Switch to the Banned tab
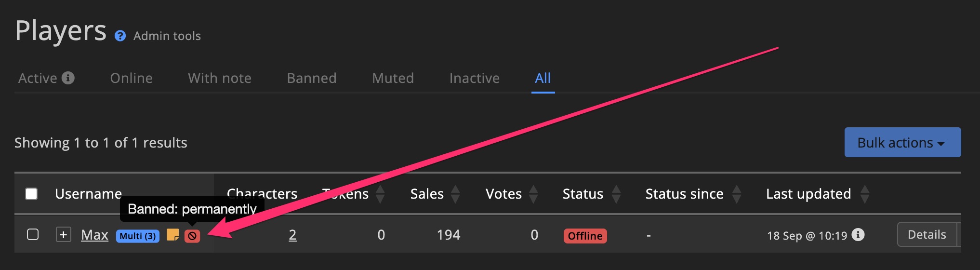Viewport: 980px width, 270px height. pyautogui.click(x=312, y=78)
